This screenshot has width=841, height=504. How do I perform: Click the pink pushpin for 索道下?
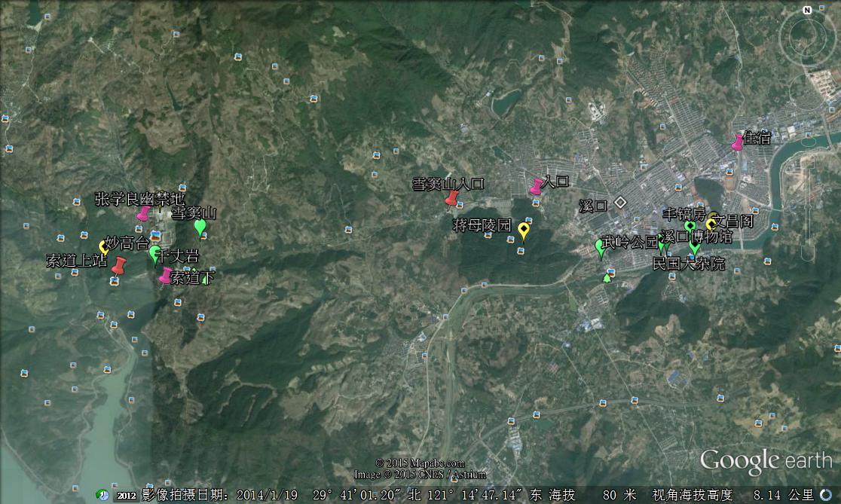tap(165, 276)
